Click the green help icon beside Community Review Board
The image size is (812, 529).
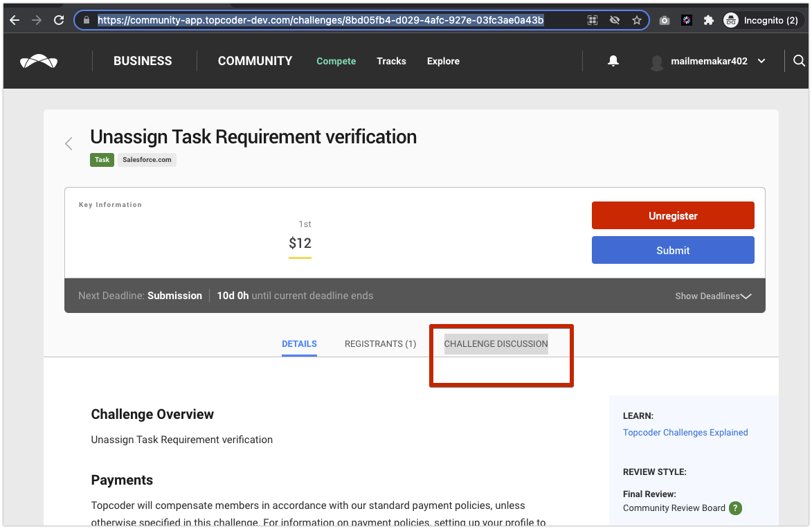(734, 508)
